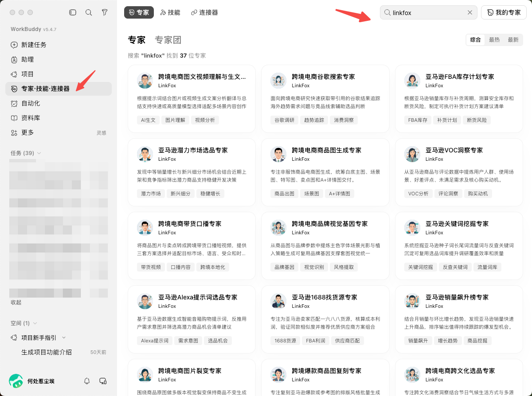Click the 断货风险 tag

(x=477, y=120)
